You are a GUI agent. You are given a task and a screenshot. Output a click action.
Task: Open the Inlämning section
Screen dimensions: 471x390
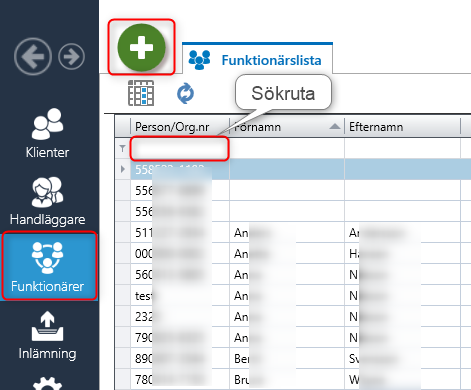tap(47, 335)
